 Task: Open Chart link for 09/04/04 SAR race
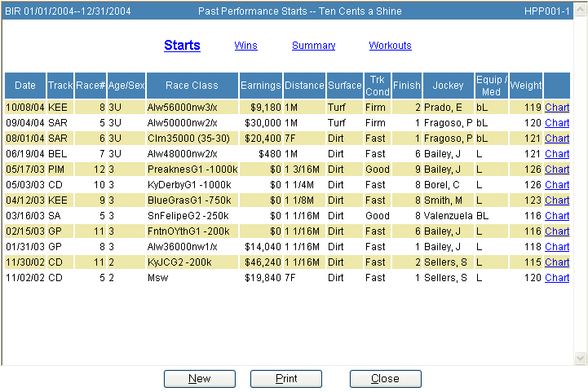pyautogui.click(x=557, y=122)
